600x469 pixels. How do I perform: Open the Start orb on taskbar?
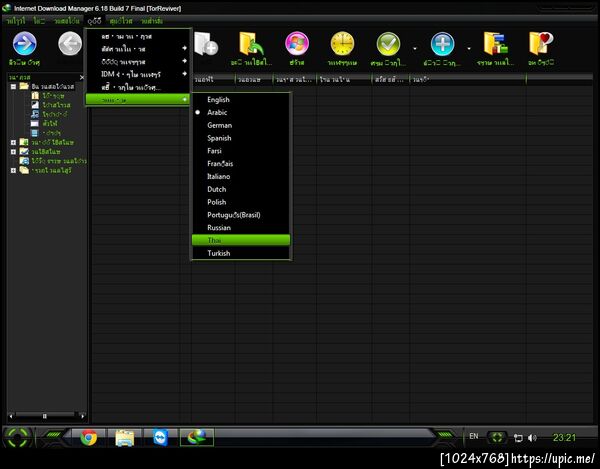(x=17, y=437)
